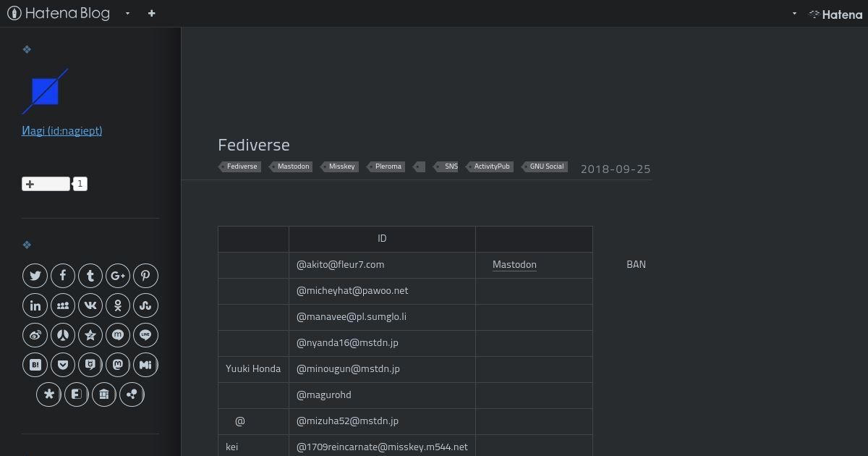868x456 pixels.
Task: Click the @akito@fleur7.com cell
Action: (382, 265)
